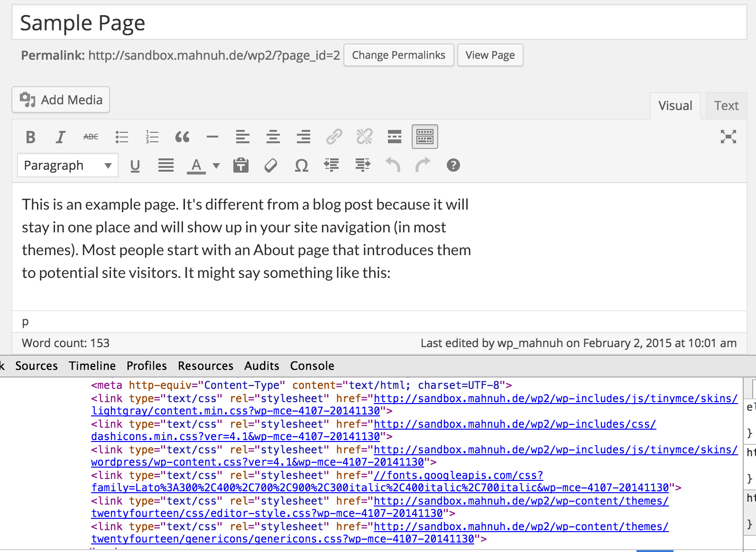Toggle bold formatting in editor toolbar

(31, 137)
